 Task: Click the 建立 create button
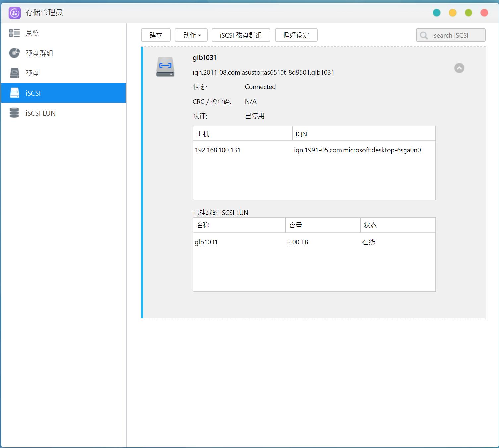(x=156, y=35)
